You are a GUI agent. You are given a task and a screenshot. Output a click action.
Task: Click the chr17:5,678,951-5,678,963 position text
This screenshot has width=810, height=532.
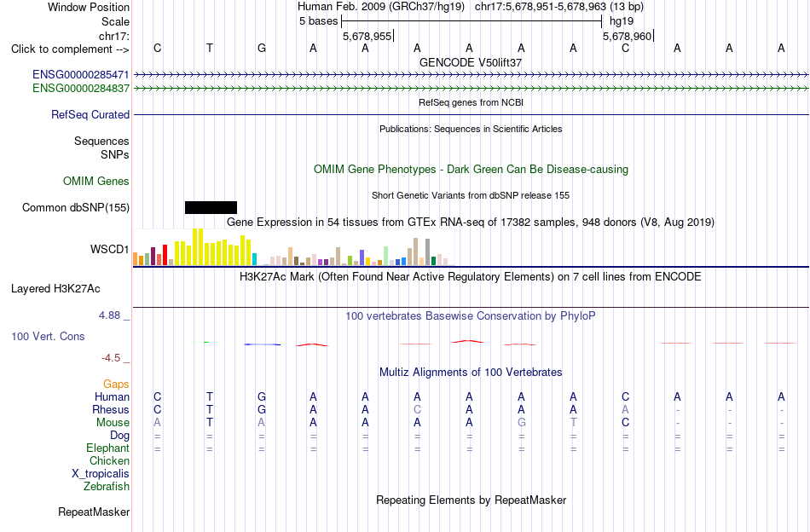559,7
